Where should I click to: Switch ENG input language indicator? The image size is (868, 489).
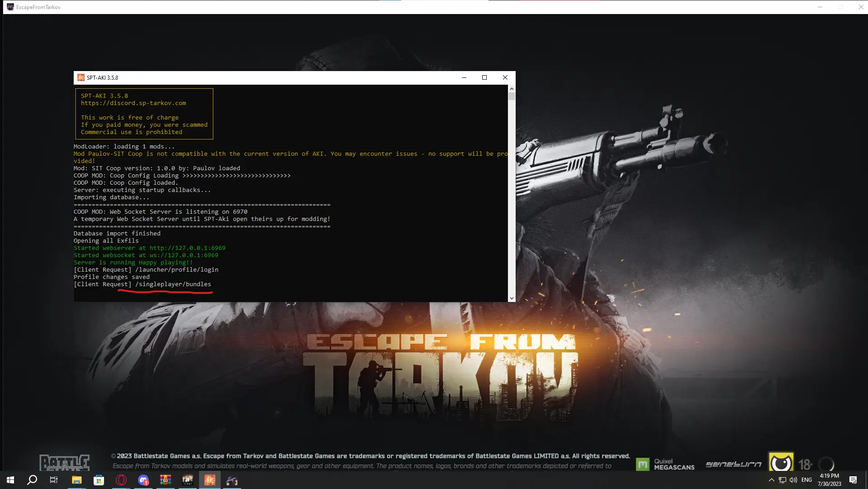[x=806, y=480]
